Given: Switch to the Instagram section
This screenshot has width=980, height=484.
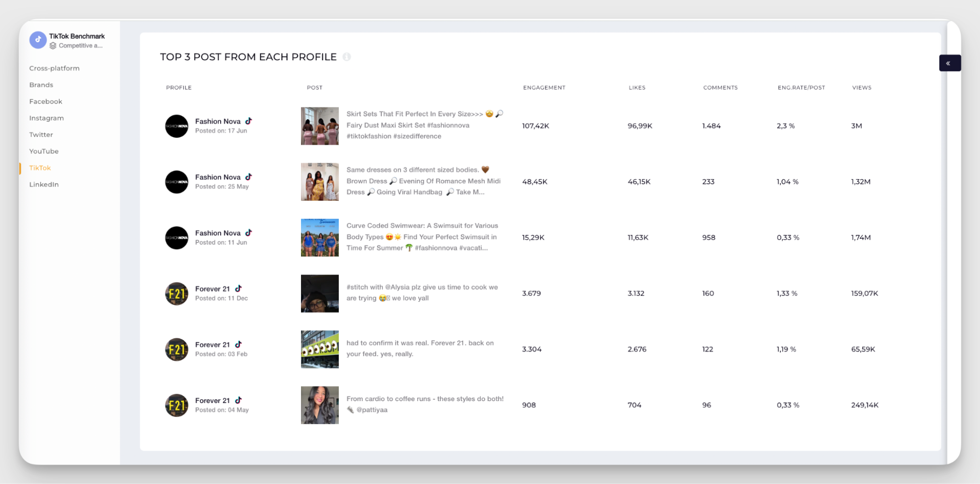Looking at the screenshot, I should (47, 118).
